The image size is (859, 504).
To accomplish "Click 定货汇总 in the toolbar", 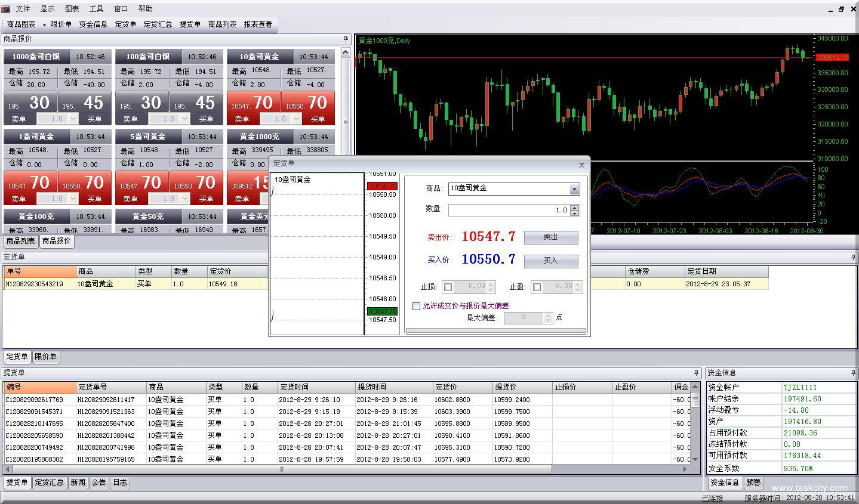I will click(158, 24).
